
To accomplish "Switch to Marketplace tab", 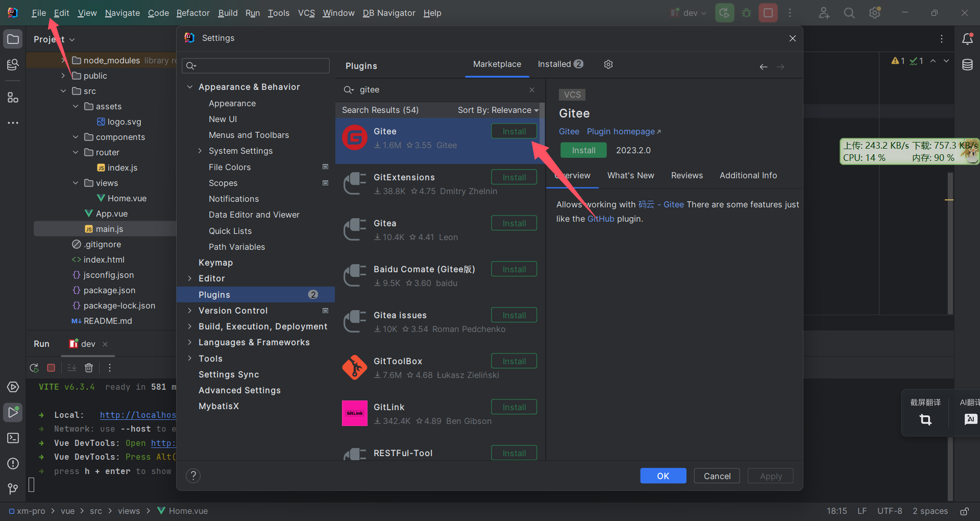I will pos(497,64).
